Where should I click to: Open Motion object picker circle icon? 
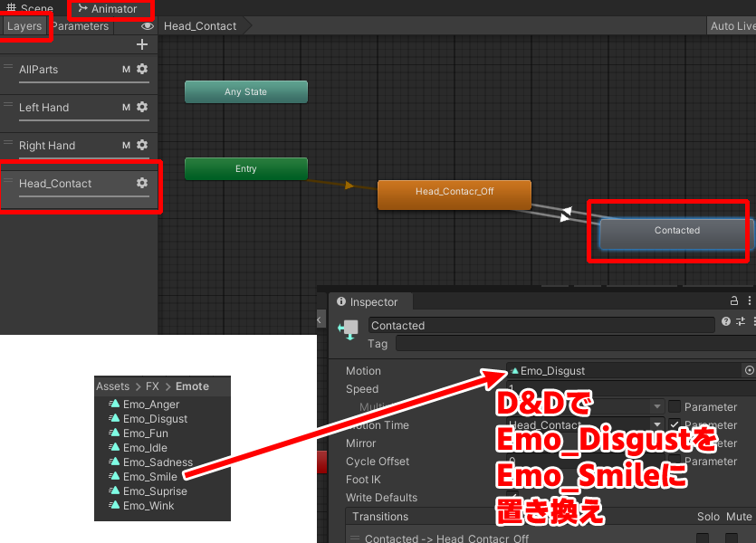click(749, 371)
